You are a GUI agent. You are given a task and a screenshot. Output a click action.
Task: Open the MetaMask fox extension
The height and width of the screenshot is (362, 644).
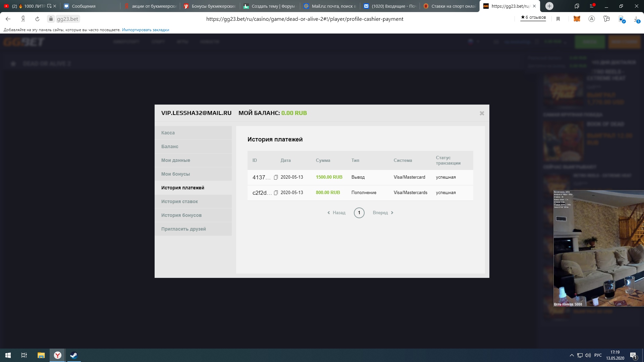coord(577,19)
